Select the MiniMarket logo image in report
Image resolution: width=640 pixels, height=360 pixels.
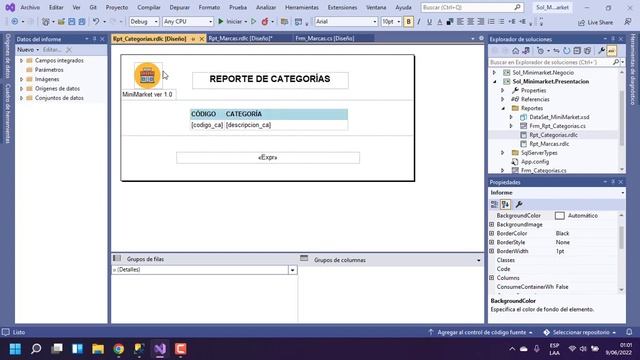(x=147, y=76)
